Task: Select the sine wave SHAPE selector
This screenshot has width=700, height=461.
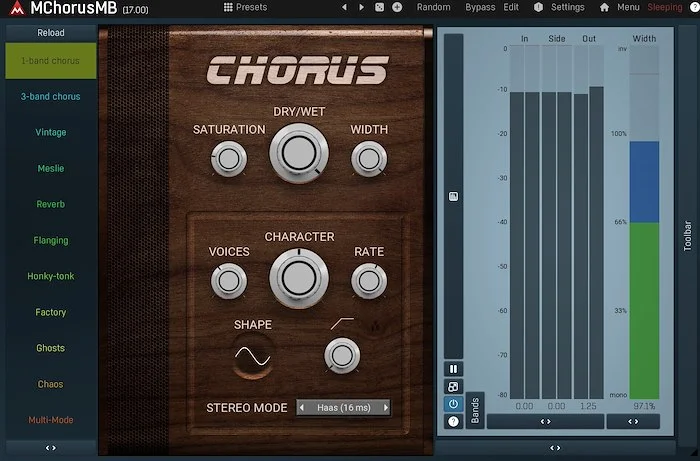Action: [253, 356]
